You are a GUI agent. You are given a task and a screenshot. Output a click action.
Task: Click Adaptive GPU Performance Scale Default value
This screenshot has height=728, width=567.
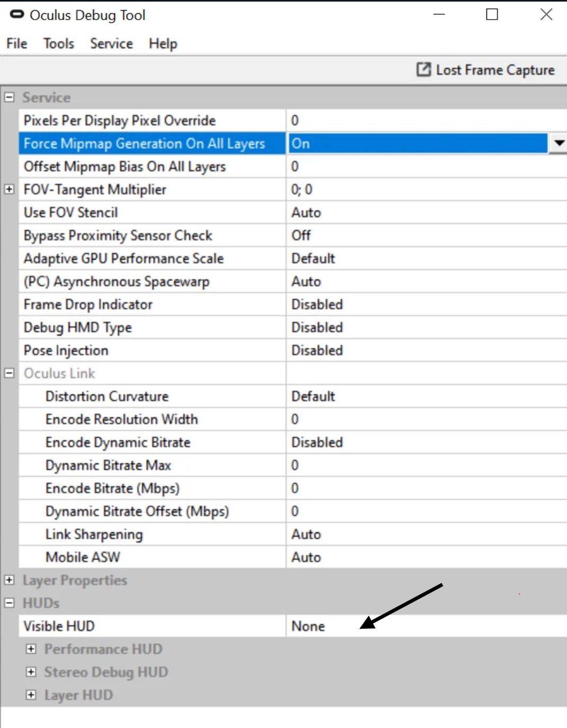tap(427, 259)
